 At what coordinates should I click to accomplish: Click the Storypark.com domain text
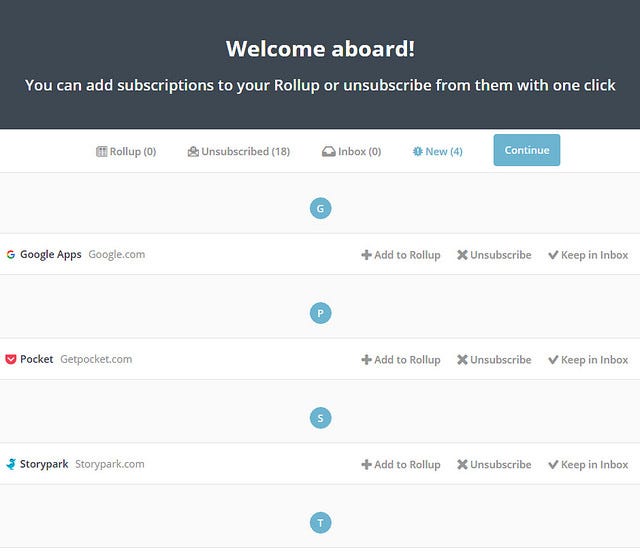point(110,464)
